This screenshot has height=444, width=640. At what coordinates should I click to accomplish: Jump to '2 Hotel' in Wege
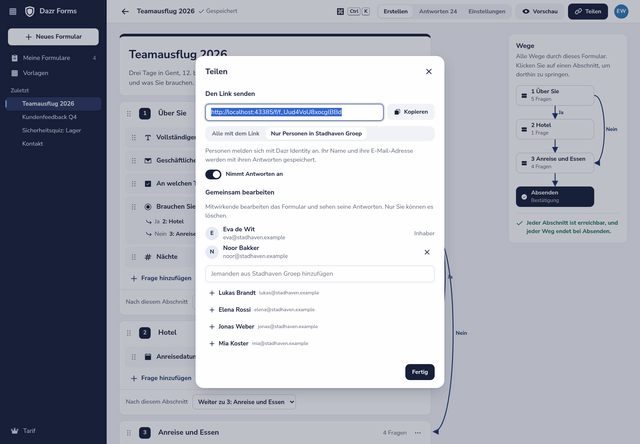(x=555, y=129)
